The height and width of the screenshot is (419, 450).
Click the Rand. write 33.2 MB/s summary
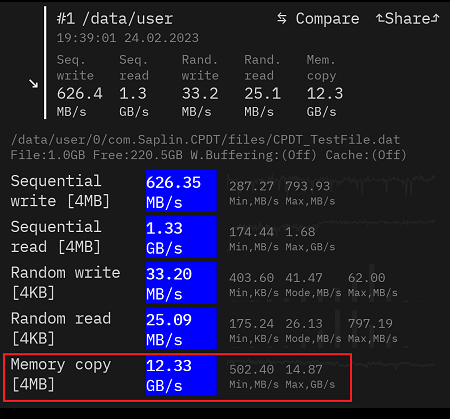point(200,86)
